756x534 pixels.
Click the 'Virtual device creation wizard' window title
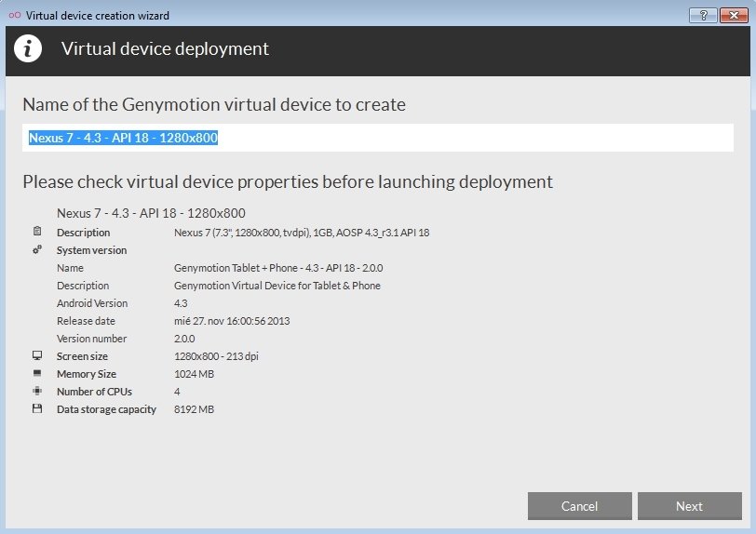98,16
